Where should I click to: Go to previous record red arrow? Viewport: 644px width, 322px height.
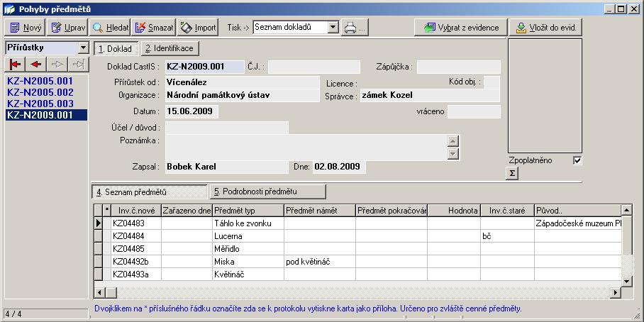point(36,65)
